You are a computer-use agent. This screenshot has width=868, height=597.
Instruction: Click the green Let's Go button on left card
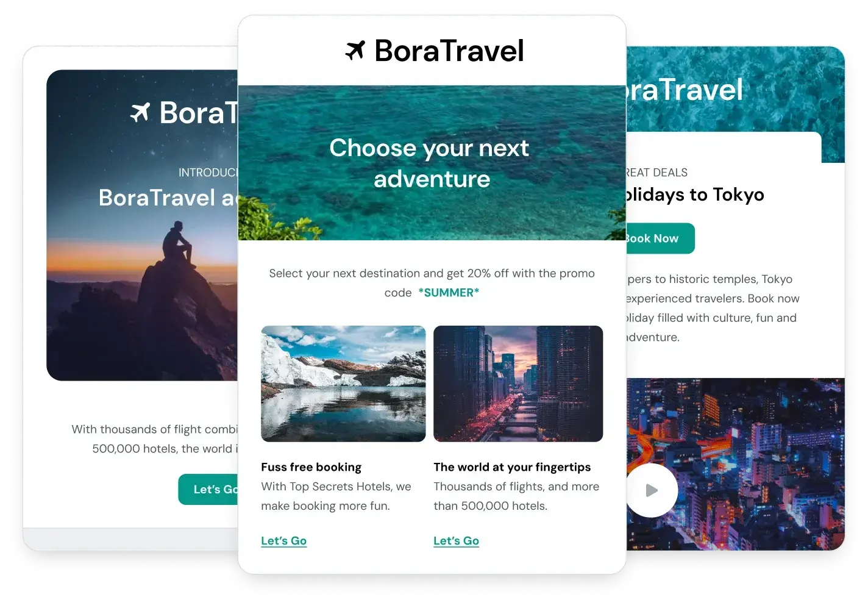click(208, 489)
